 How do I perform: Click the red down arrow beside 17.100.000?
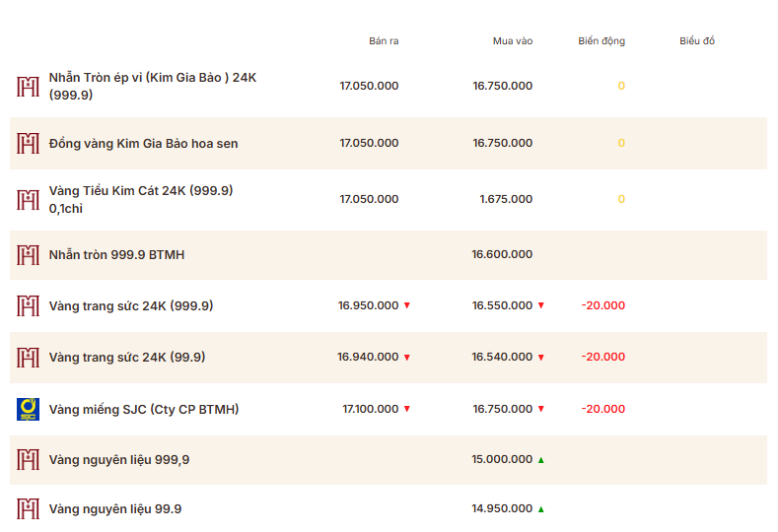click(x=406, y=409)
